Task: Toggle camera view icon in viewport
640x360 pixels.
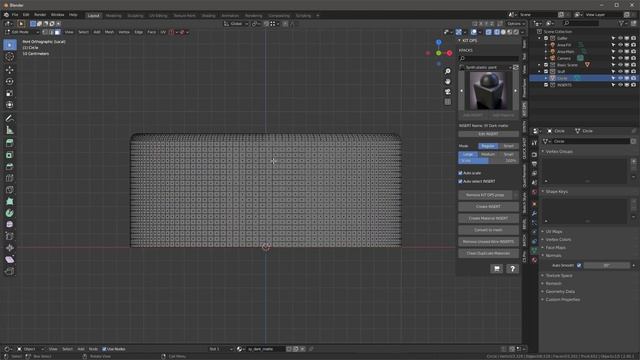Action: (x=448, y=92)
